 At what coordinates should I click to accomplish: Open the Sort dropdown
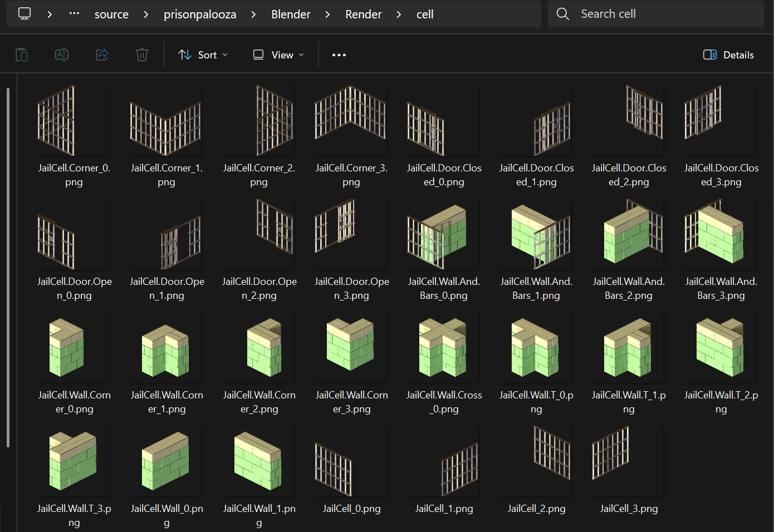pos(203,55)
